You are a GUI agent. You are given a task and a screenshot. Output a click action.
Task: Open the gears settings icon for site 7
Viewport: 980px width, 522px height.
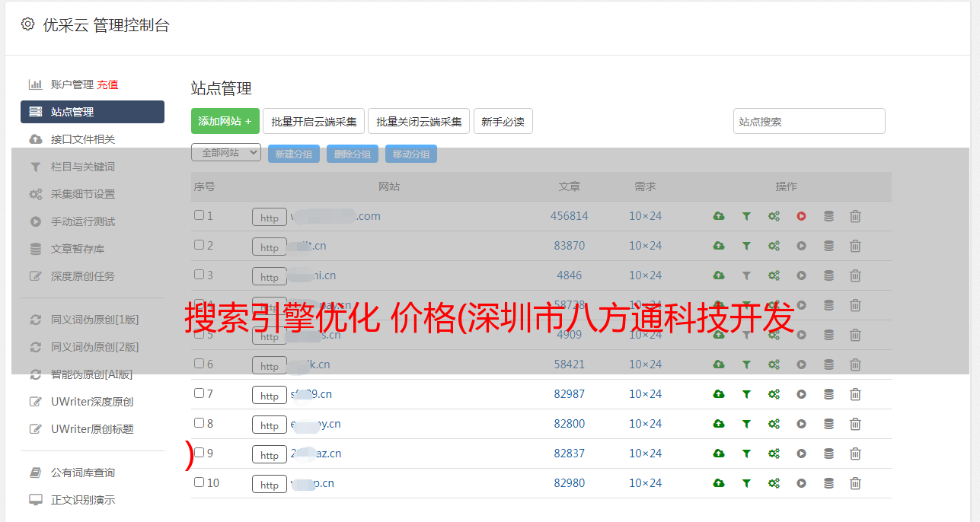[774, 394]
